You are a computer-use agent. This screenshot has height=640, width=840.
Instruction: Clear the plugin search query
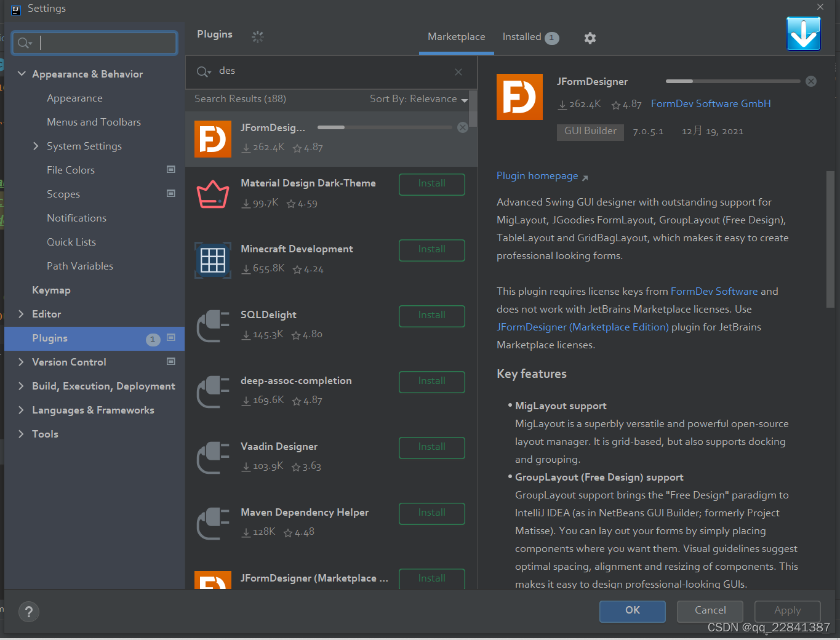coord(458,72)
